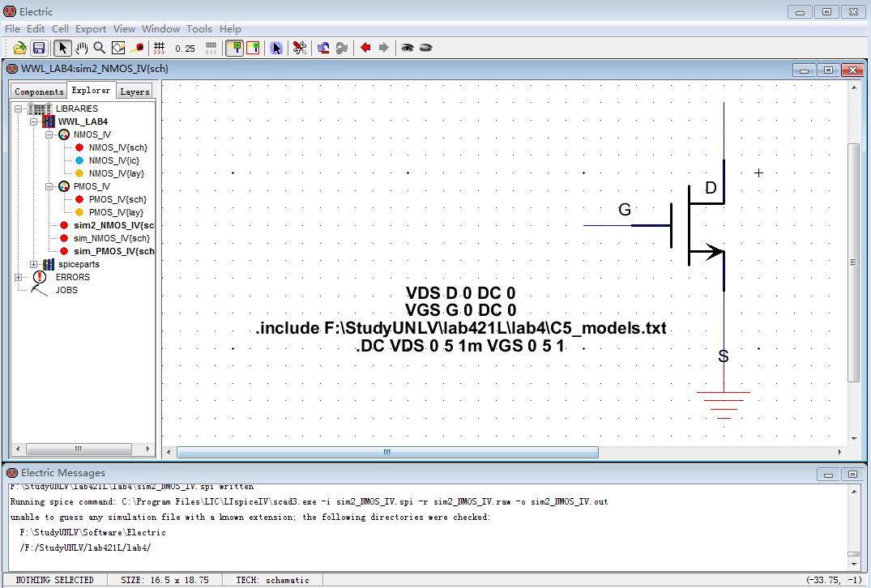871x588 pixels.
Task: Expand the ERRORS tree node
Action: [x=18, y=277]
